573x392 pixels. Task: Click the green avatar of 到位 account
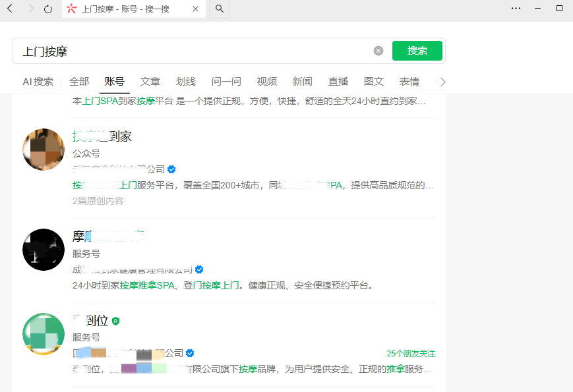point(44,334)
